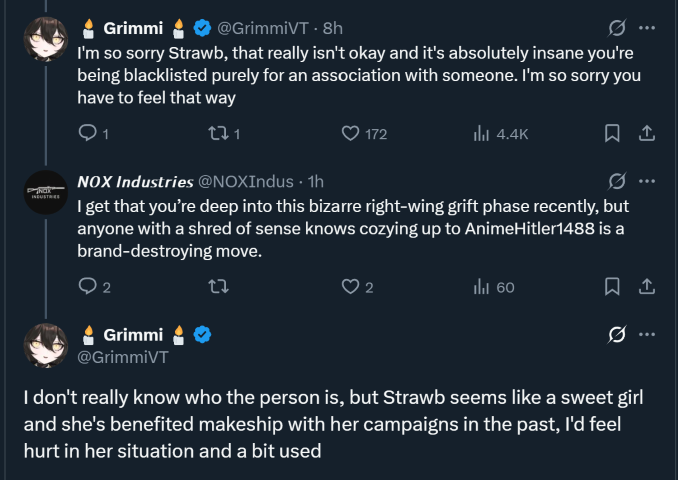Open more options on the main Grimmi tweet
Image resolution: width=678 pixels, height=480 pixels.
tap(647, 334)
